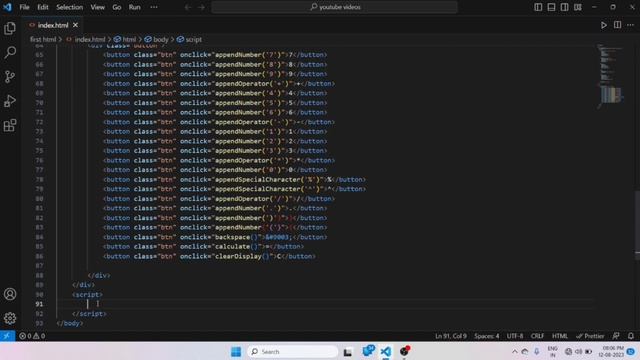Open the Go menu
This screenshot has height=360, width=640.
(x=117, y=7)
